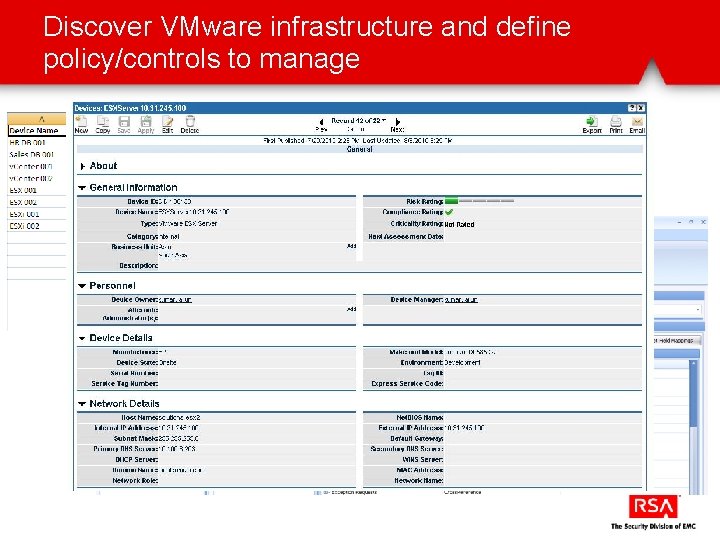The height and width of the screenshot is (540, 720).
Task: Click the Edit record icon
Action: pos(168,122)
